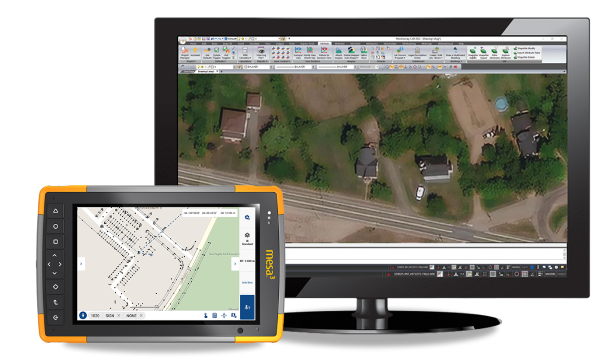Screen dimensions: 613x364
Task: Expand the tablet's right side panel arrow
Action: [x=235, y=264]
